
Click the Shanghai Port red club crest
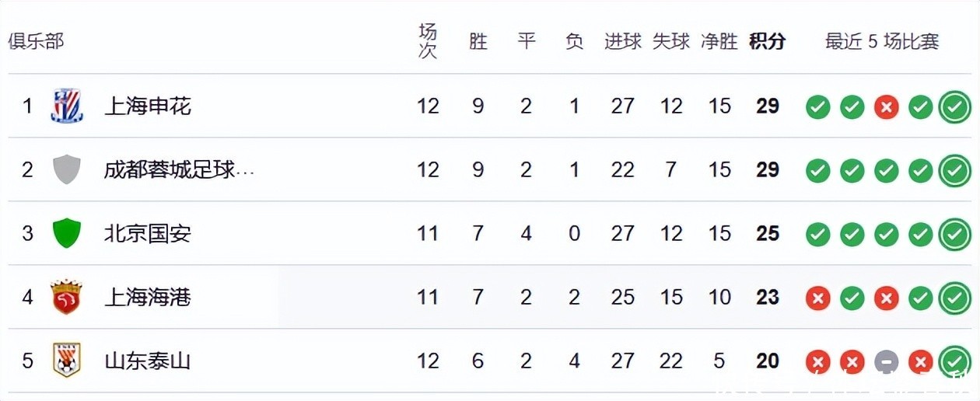click(x=67, y=297)
